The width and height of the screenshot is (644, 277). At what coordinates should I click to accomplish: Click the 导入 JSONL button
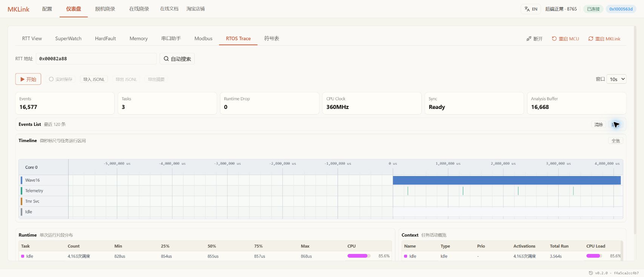(94, 79)
